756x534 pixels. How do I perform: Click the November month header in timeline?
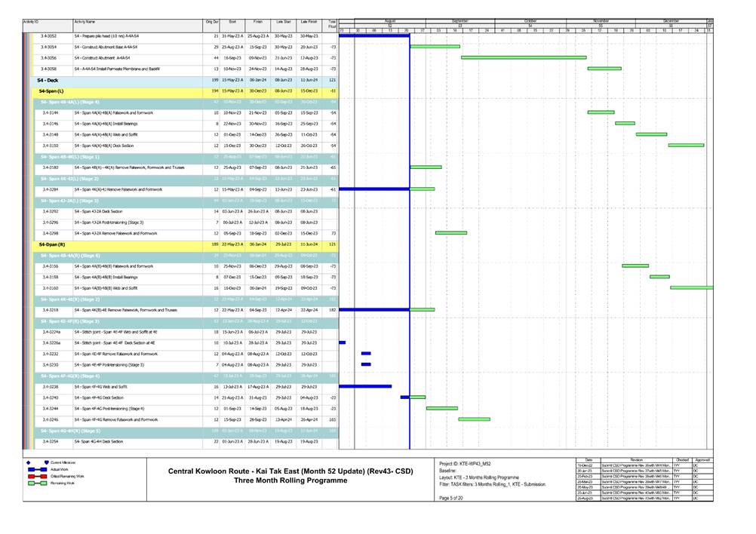pyautogui.click(x=600, y=20)
